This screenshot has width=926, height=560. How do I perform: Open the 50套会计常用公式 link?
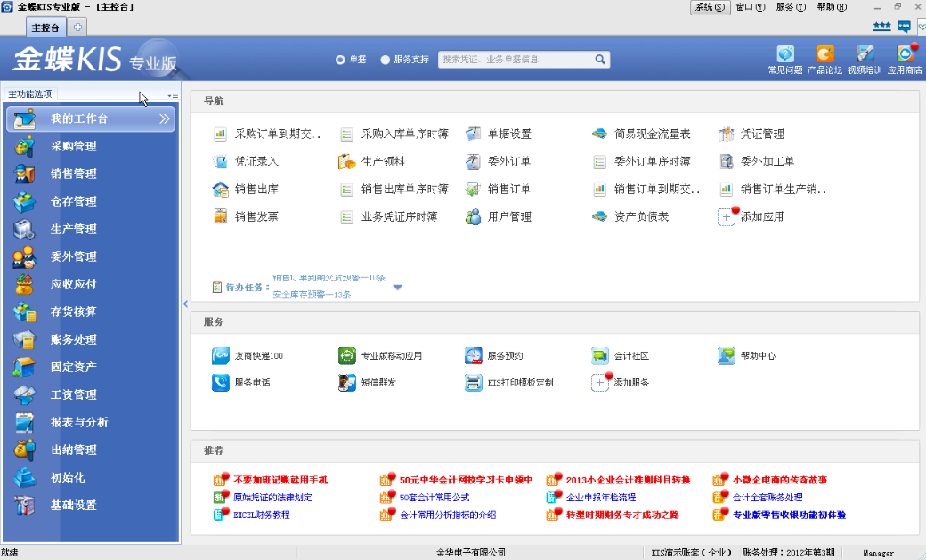(x=434, y=498)
